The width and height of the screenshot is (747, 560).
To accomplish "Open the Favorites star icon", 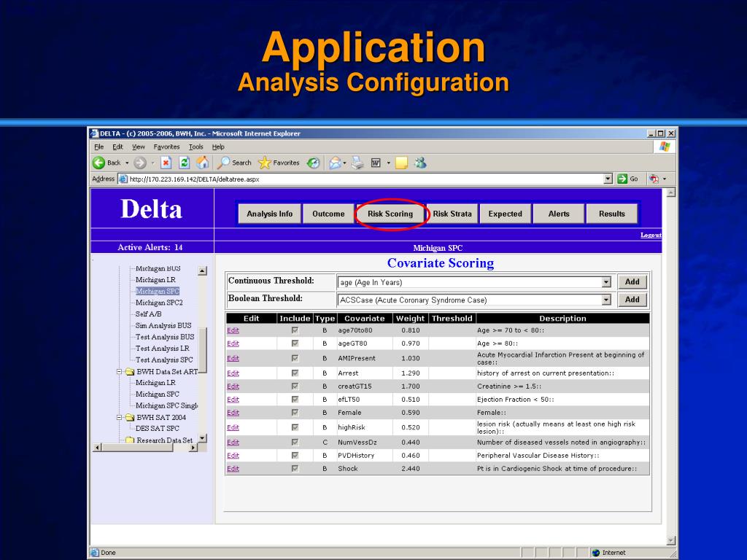I will (x=264, y=163).
